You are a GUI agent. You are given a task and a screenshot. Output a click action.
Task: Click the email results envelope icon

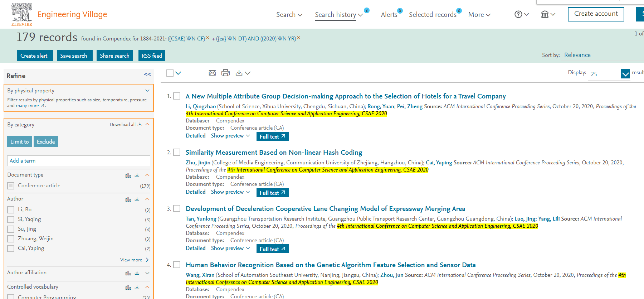[212, 73]
